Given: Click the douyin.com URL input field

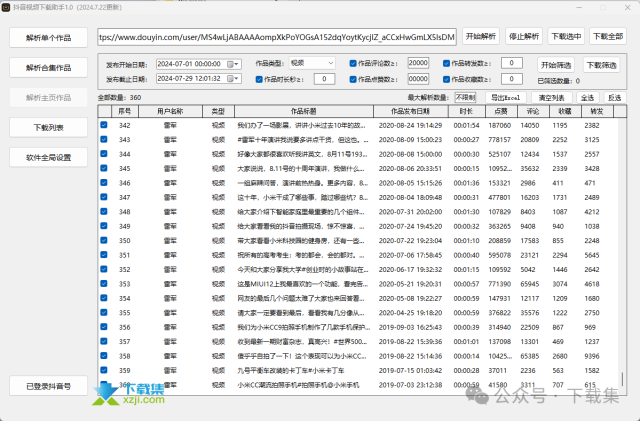Looking at the screenshot, I should coord(277,37).
